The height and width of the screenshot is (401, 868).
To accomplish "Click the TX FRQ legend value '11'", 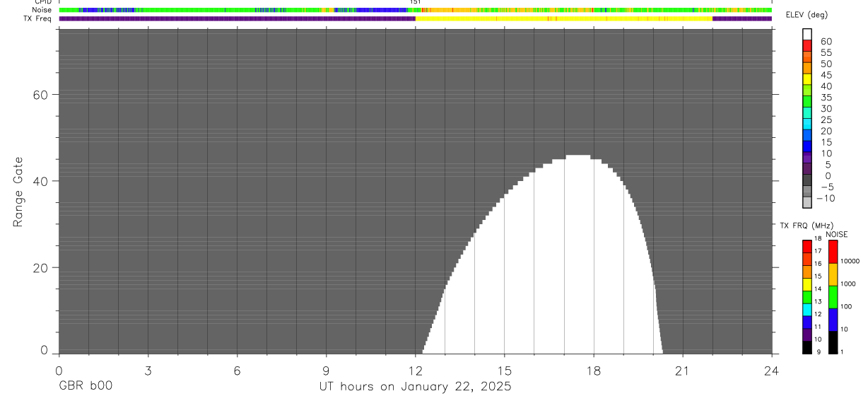I will coord(818,326).
